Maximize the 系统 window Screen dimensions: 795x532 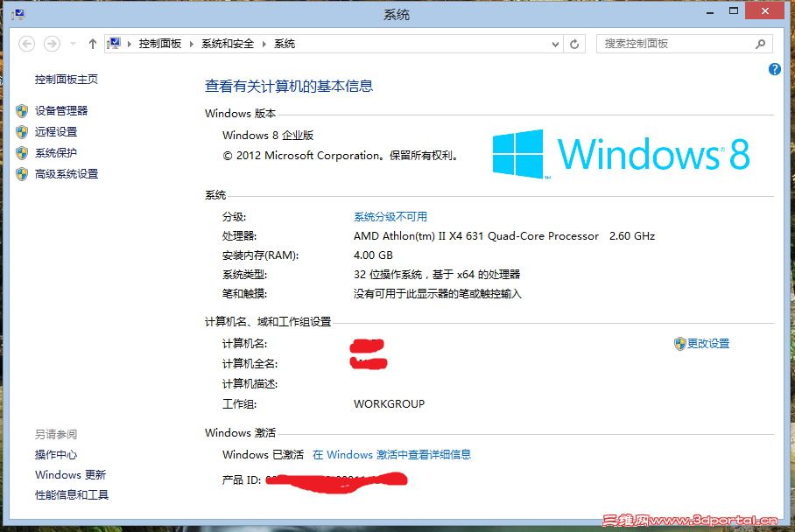pos(734,11)
